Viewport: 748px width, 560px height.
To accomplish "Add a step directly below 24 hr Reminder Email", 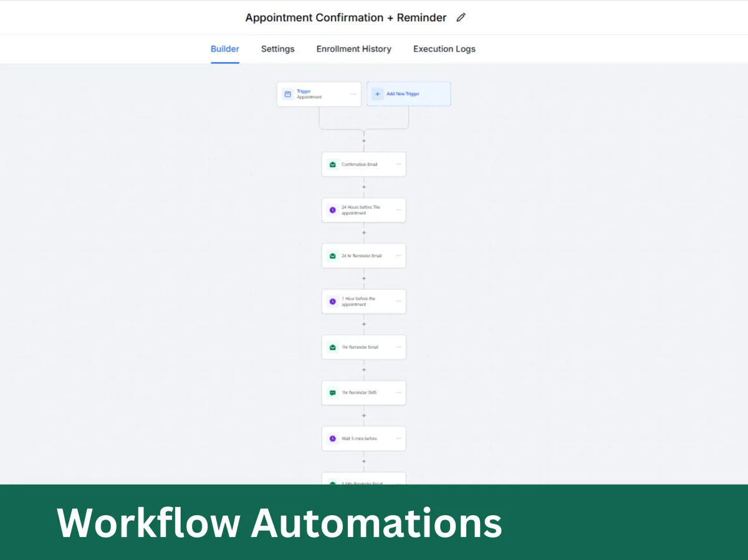I will click(x=364, y=278).
